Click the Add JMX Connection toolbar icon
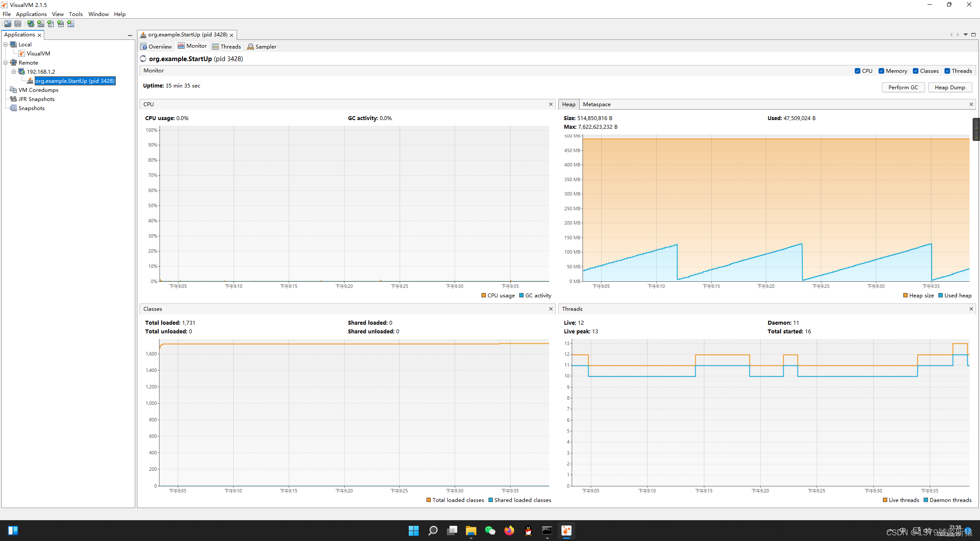The image size is (980, 541). (41, 23)
